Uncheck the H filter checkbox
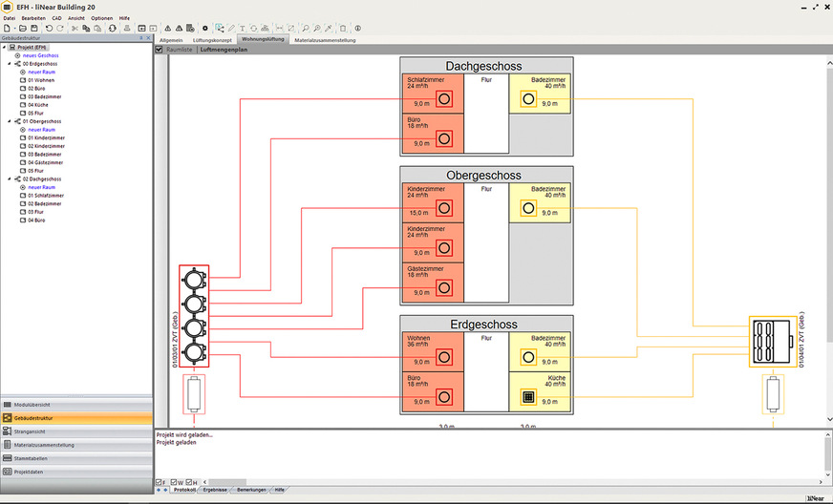The height and width of the screenshot is (504, 833). pos(189,482)
